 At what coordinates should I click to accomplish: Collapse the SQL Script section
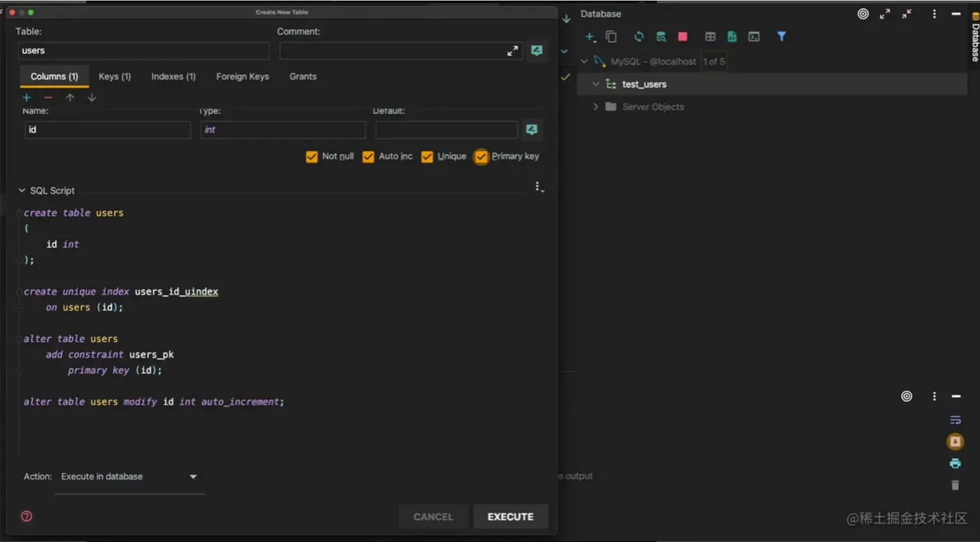point(22,190)
